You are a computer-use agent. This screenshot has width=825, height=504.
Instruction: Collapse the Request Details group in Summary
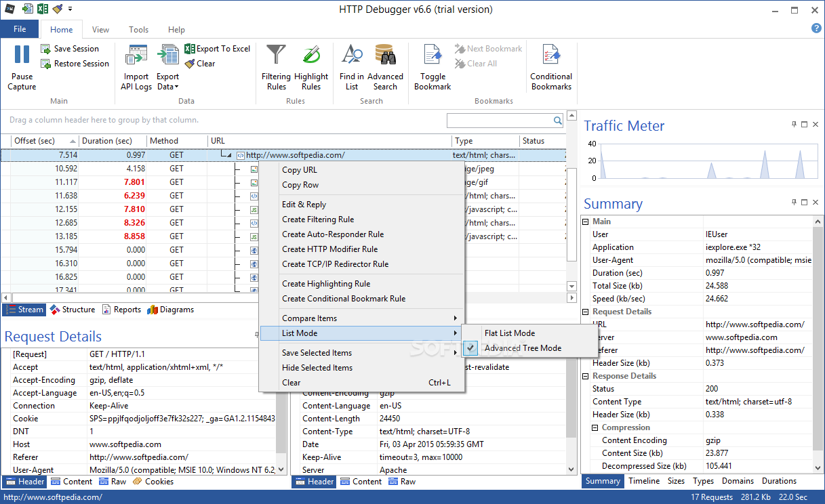click(x=586, y=312)
